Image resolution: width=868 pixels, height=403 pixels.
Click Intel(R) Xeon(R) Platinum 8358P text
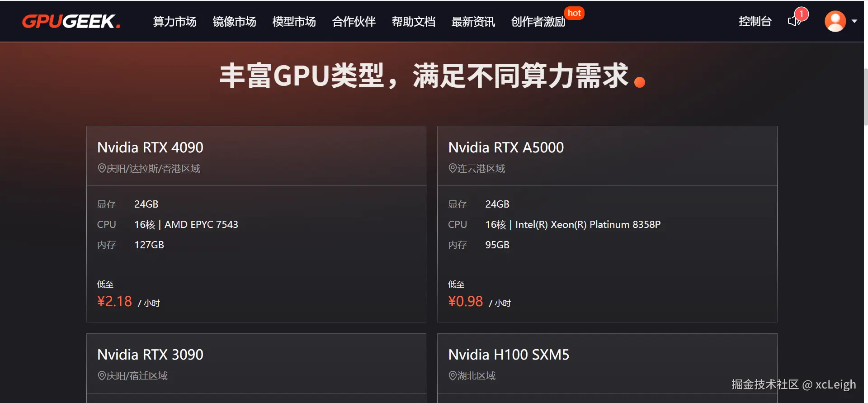[x=588, y=224]
